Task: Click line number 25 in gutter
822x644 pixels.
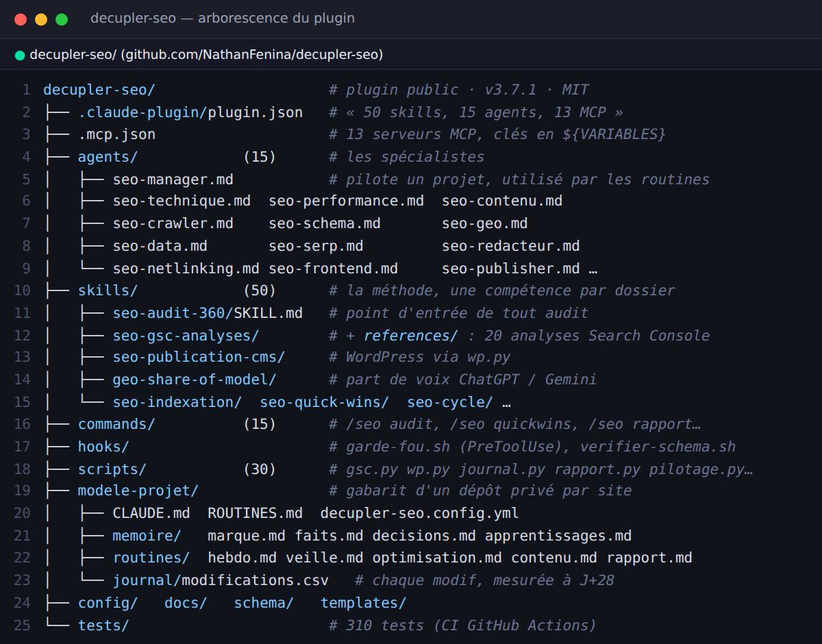Action: (23, 625)
